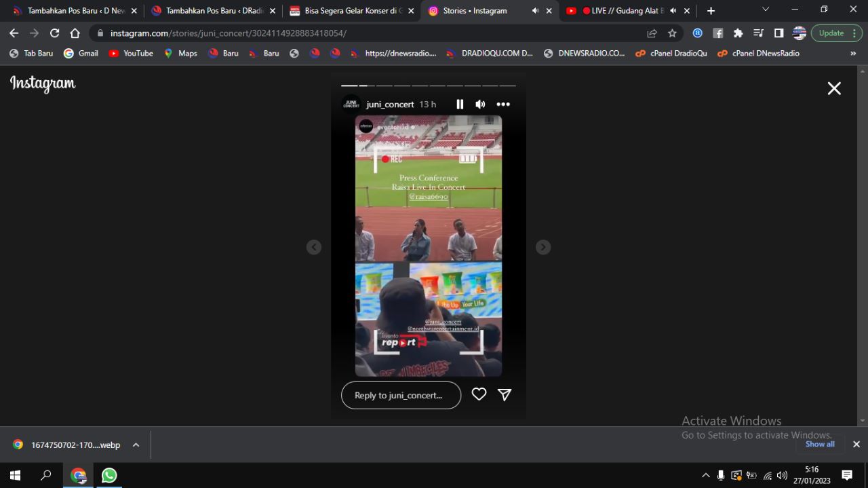Open the Windows Start menu
The width and height of the screenshot is (868, 488).
15,475
